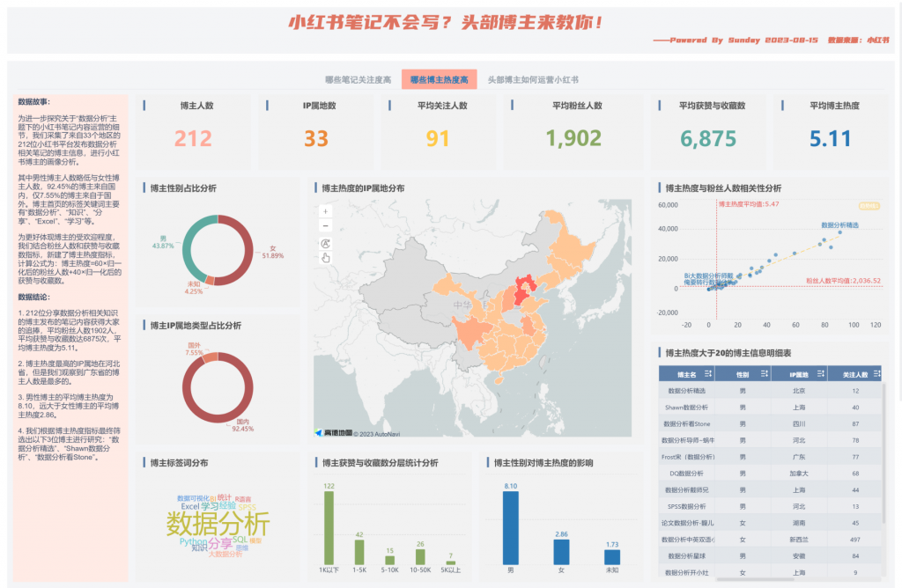902x588 pixels.
Task: Click the 497 follower count cell
Action: coord(854,540)
